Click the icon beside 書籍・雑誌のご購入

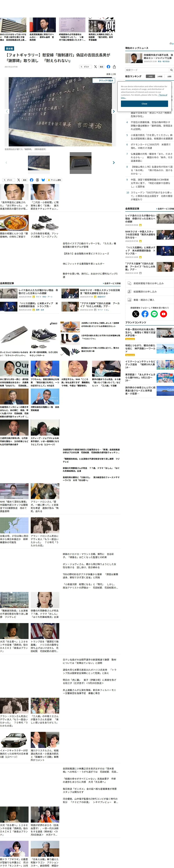click(129, 300)
